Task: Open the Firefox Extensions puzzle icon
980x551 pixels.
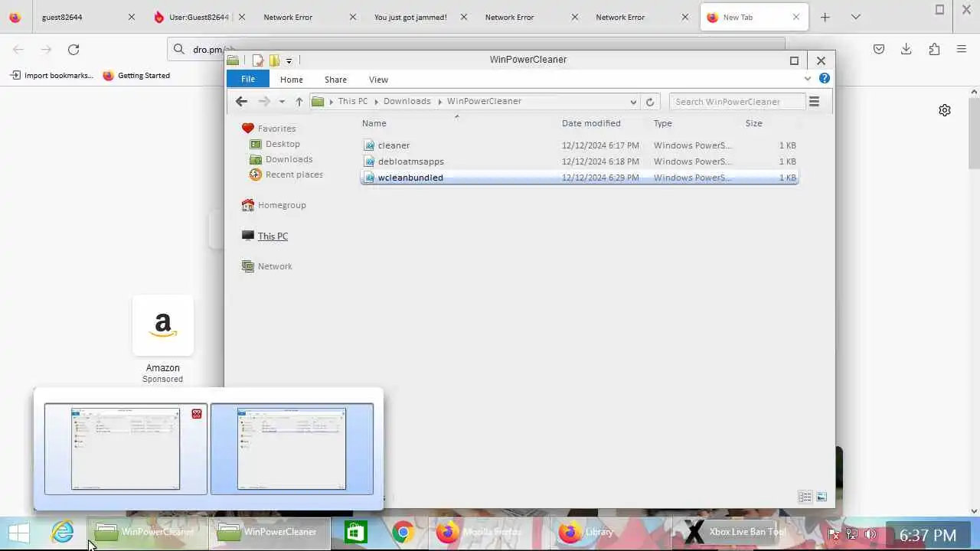Action: pyautogui.click(x=934, y=49)
